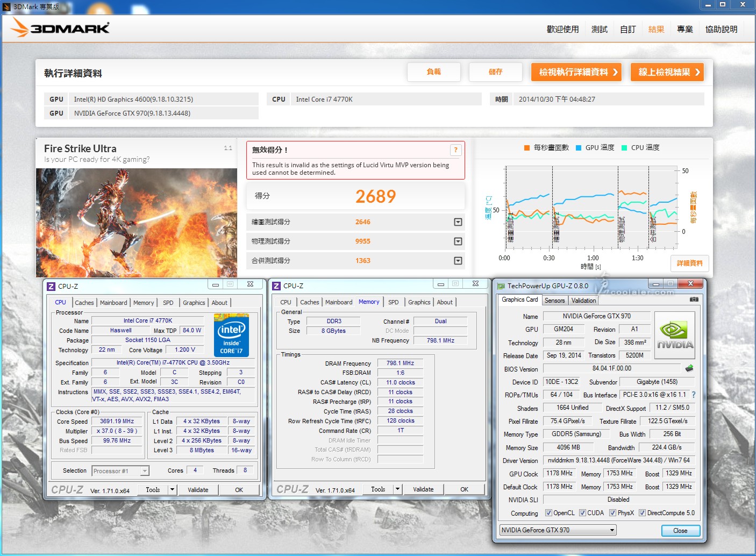Toggle the PhysX checkbox in GPU-Z
Screen dimensions: 756x556
pyautogui.click(x=612, y=513)
